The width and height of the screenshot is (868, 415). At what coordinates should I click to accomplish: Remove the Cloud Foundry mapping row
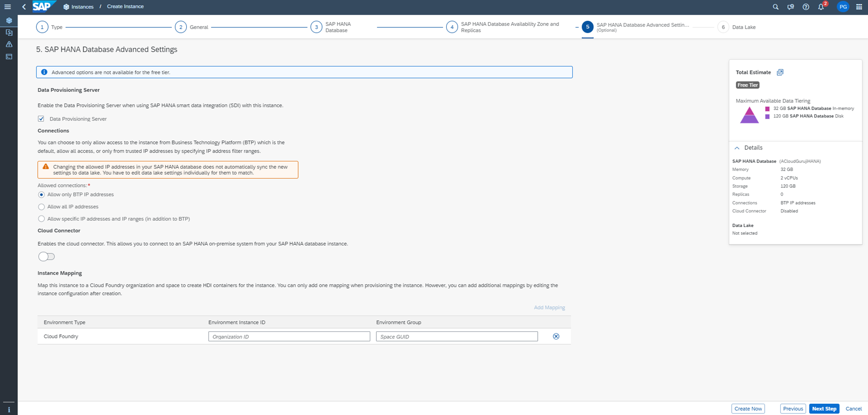point(556,337)
